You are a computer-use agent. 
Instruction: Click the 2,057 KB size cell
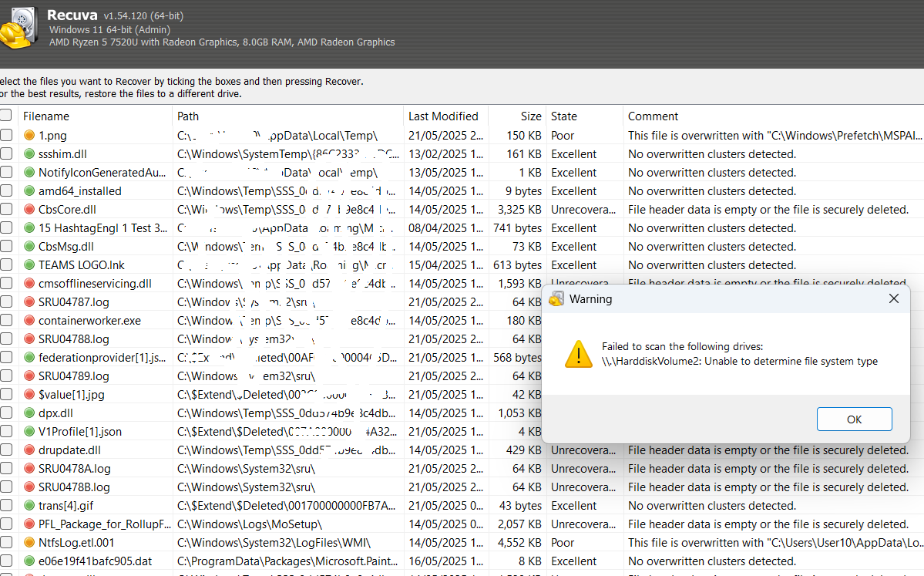pos(519,524)
